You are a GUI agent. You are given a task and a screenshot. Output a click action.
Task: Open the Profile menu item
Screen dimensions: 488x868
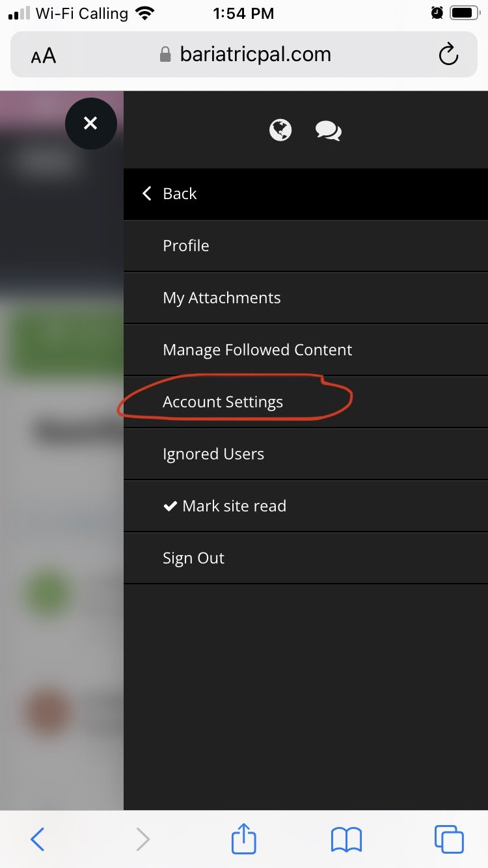pyautogui.click(x=306, y=246)
